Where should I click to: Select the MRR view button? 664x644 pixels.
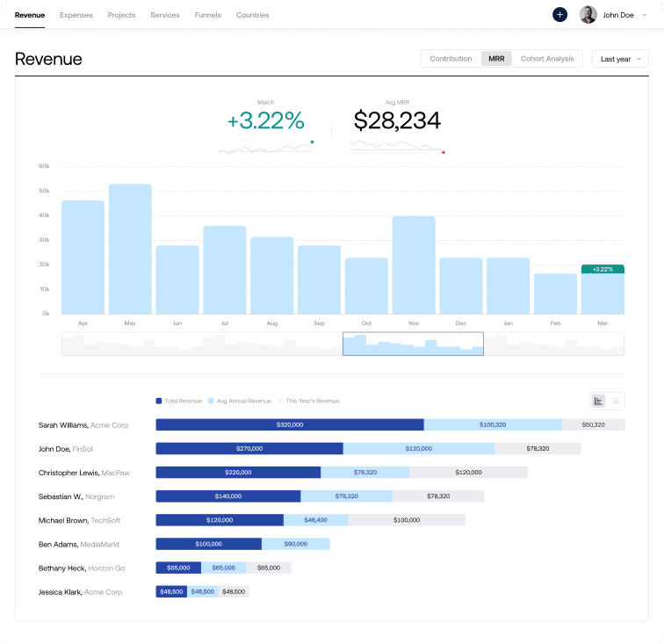(496, 59)
